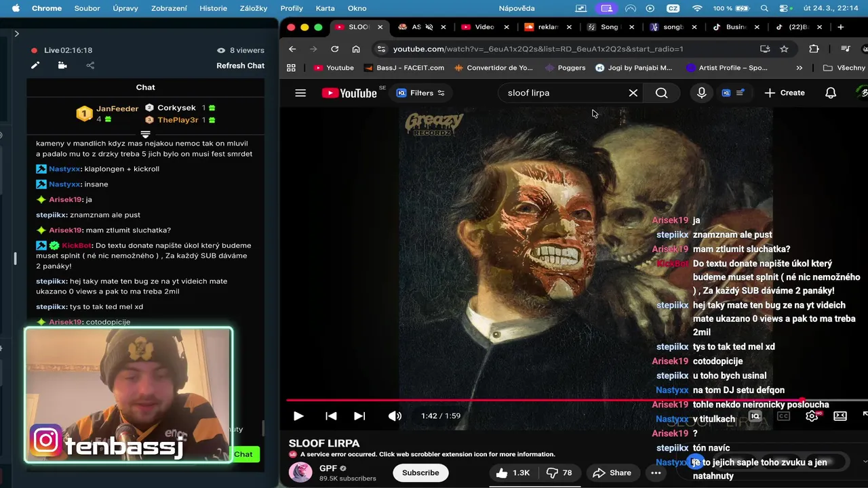Open Chrome apps grid in bookmarks bar
This screenshot has width=868, height=488.
291,68
